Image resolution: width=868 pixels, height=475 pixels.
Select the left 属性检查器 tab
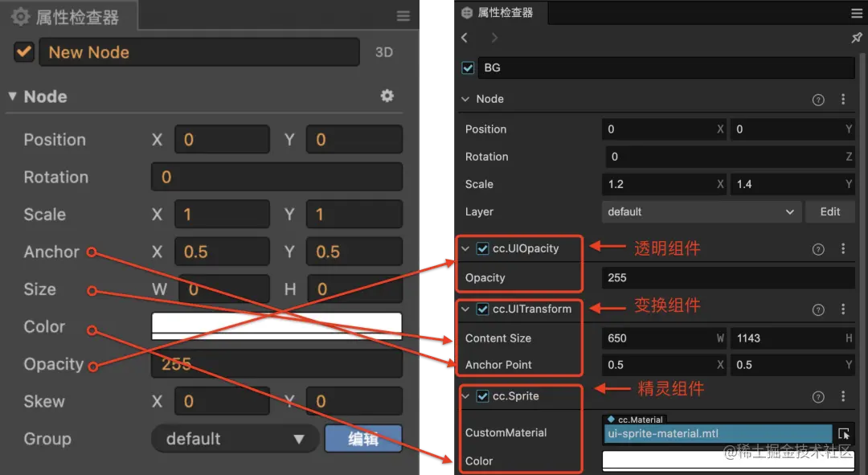point(69,17)
